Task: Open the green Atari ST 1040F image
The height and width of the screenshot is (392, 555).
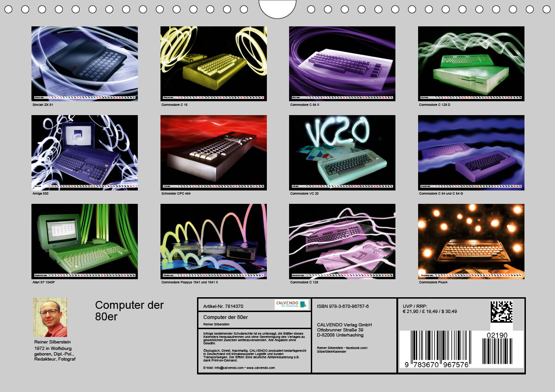Action: tap(85, 241)
